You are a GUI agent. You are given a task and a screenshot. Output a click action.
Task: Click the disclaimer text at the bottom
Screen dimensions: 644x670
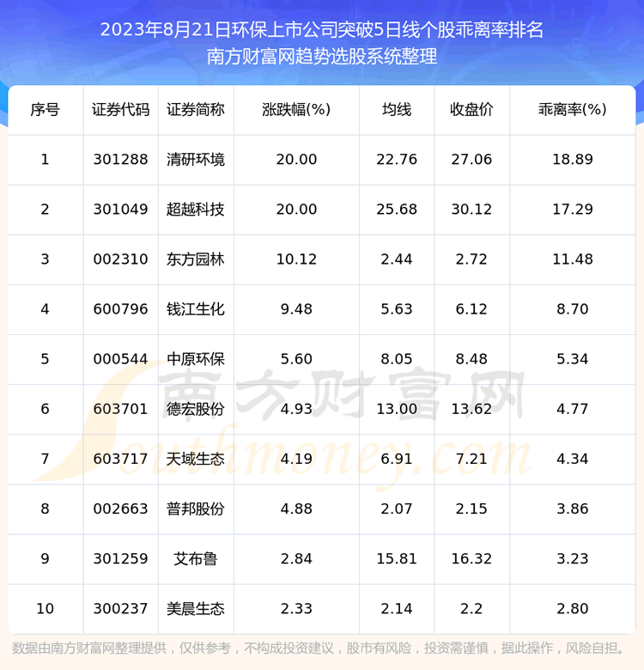coord(319,649)
